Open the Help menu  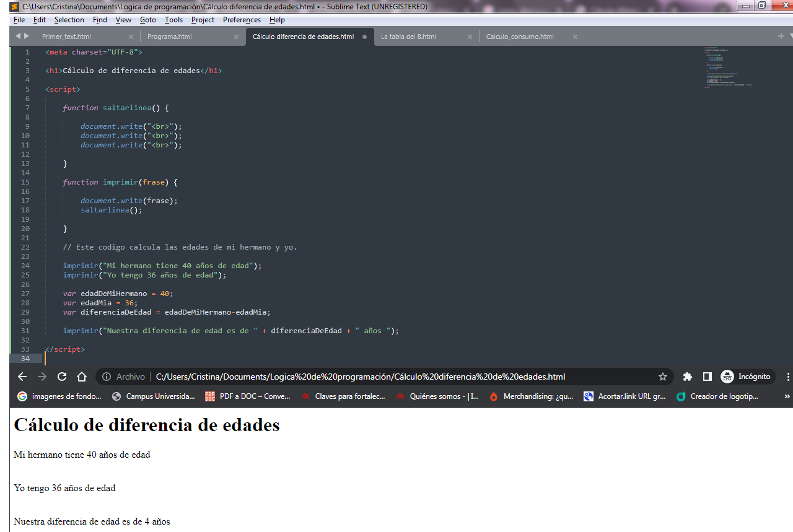pyautogui.click(x=277, y=20)
